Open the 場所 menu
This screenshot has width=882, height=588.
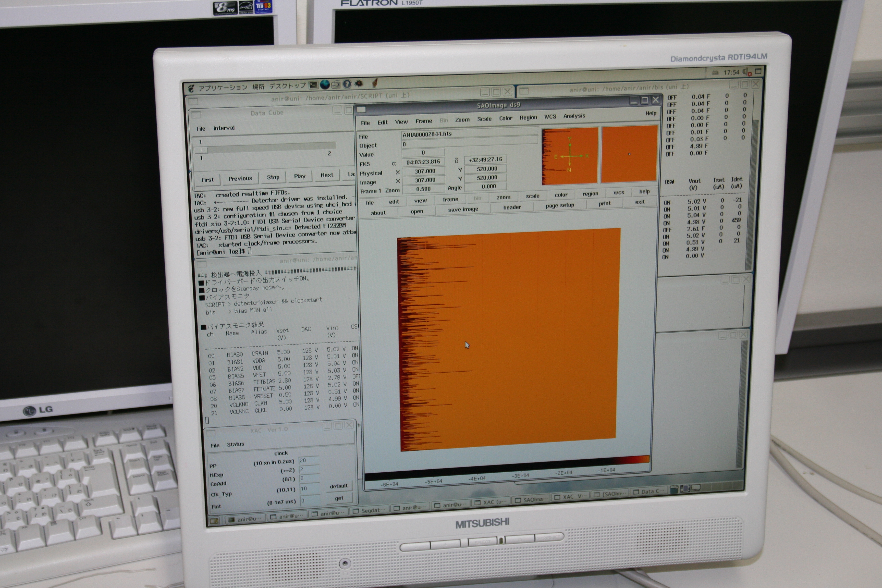(258, 87)
